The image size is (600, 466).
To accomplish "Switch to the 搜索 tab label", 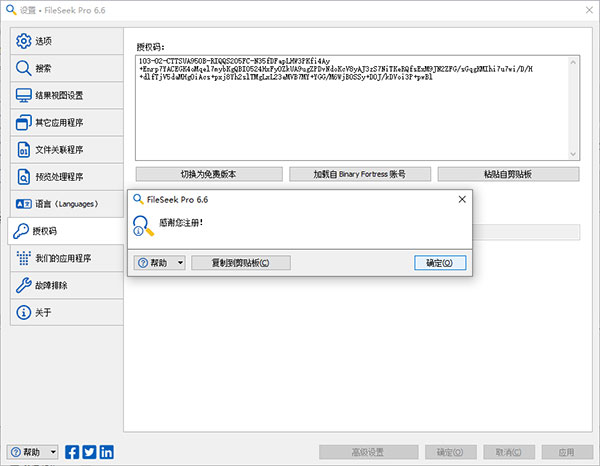I will coord(43,68).
